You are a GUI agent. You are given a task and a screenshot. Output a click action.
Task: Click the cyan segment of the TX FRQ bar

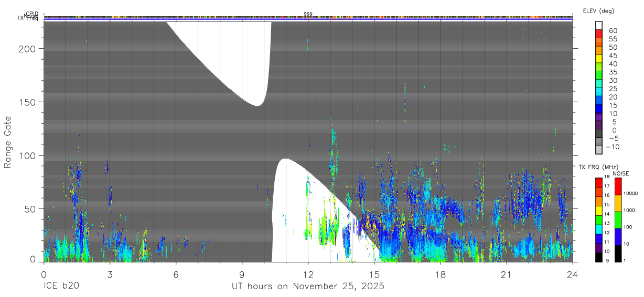pyautogui.click(x=599, y=229)
